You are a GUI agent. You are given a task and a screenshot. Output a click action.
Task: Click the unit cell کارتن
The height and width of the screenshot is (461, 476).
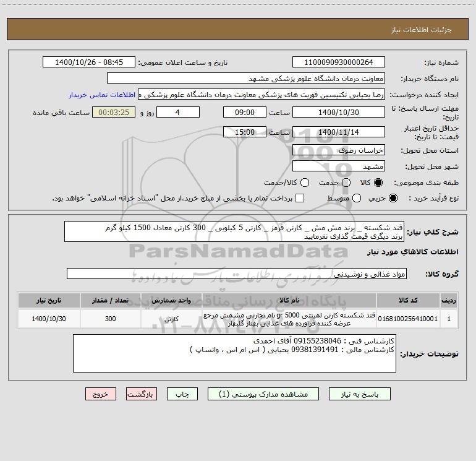pos(171,319)
